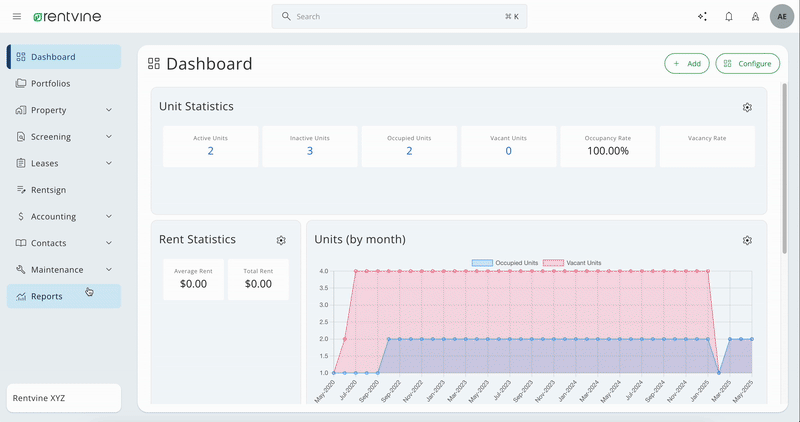This screenshot has width=800, height=422.
Task: Click the Screening sidebar icon
Action: point(21,136)
